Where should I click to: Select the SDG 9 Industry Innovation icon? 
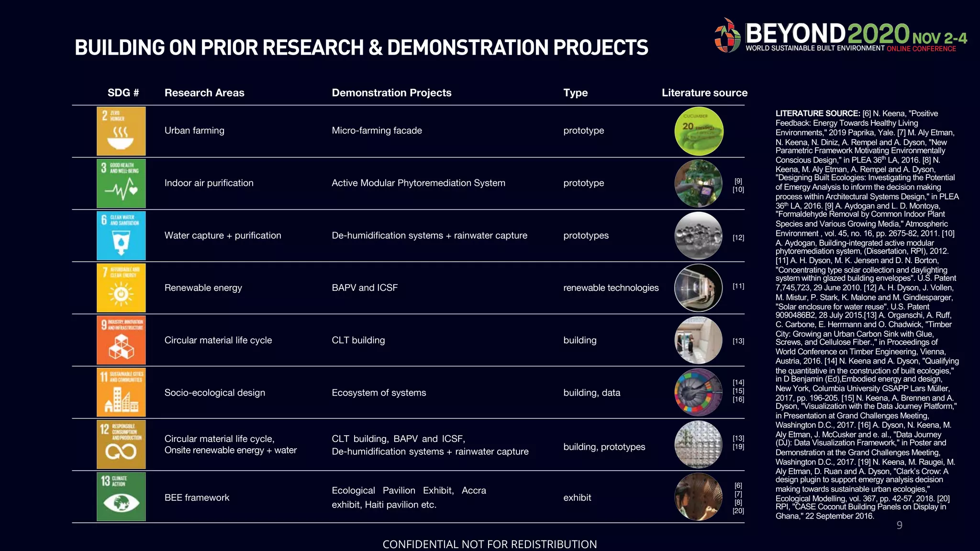[121, 340]
